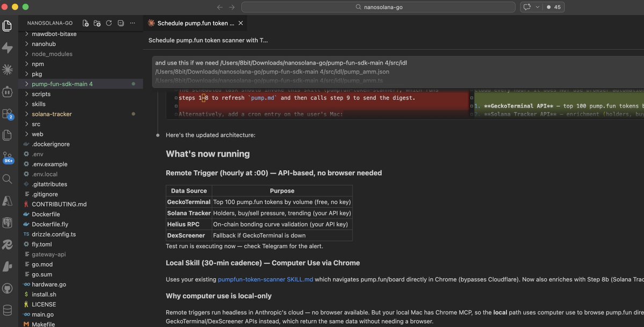Click the Helius RPC table cell
Viewport: 644px width, 327px height.
pyautogui.click(x=189, y=224)
